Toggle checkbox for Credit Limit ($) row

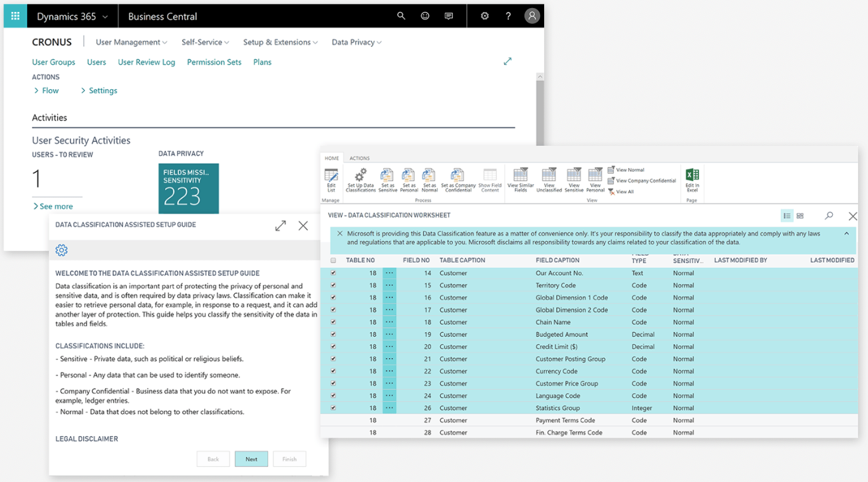pos(333,346)
